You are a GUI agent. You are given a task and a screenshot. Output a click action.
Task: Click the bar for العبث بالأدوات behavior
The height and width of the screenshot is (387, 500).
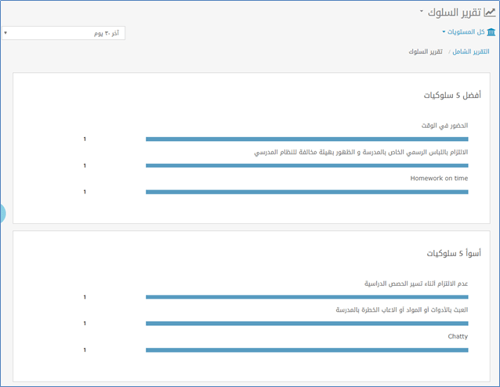pyautogui.click(x=307, y=323)
